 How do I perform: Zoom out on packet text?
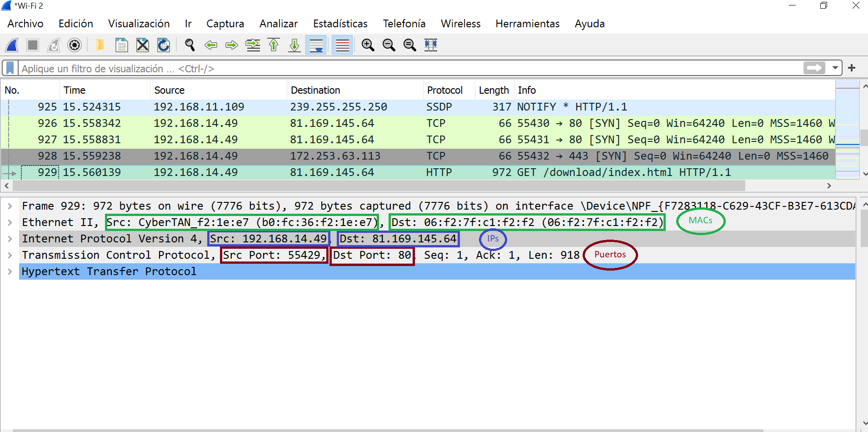(x=389, y=45)
